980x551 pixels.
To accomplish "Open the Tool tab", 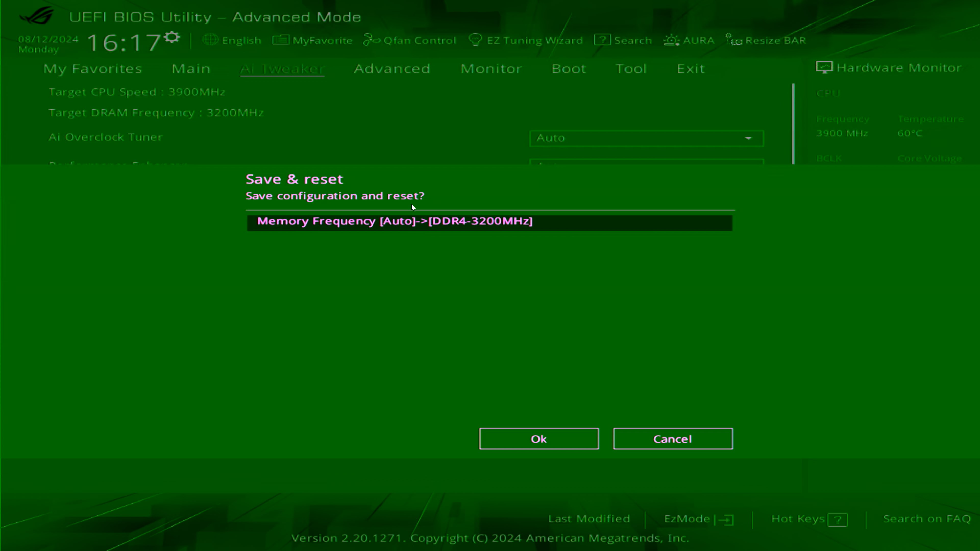I will 631,68.
